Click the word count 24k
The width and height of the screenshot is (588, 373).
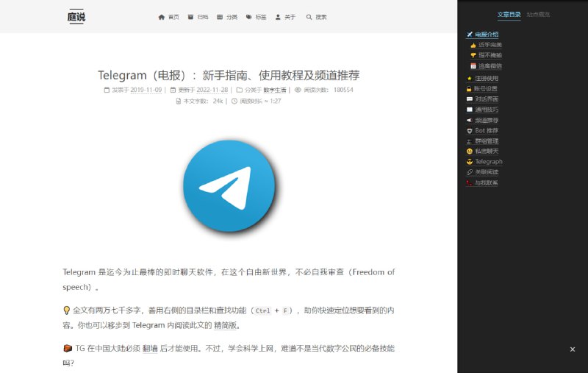tap(218, 102)
